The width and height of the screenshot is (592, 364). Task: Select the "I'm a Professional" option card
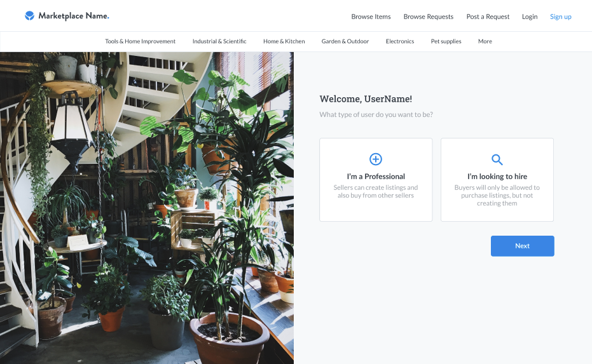(x=376, y=180)
